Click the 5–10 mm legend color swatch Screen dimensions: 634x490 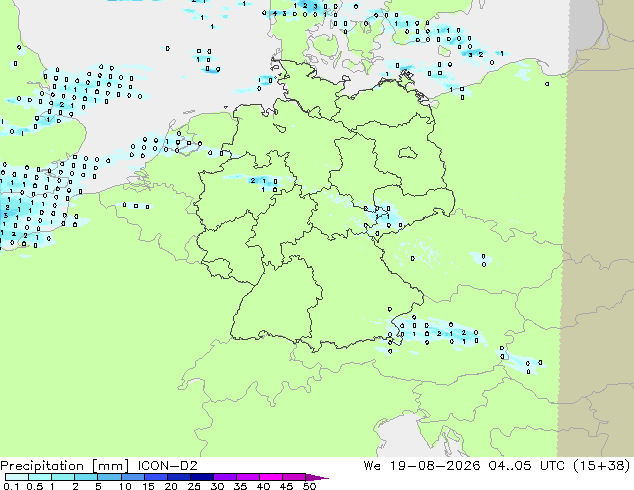[x=109, y=477]
